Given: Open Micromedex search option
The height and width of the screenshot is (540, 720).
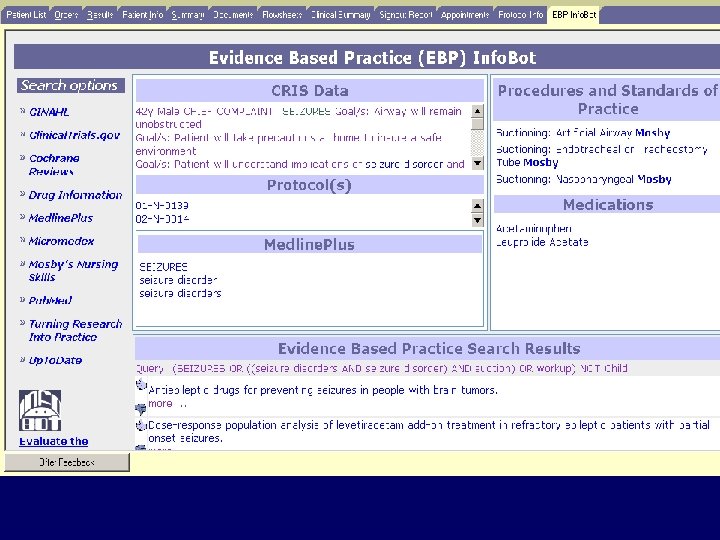Looking at the screenshot, I should point(61,241).
